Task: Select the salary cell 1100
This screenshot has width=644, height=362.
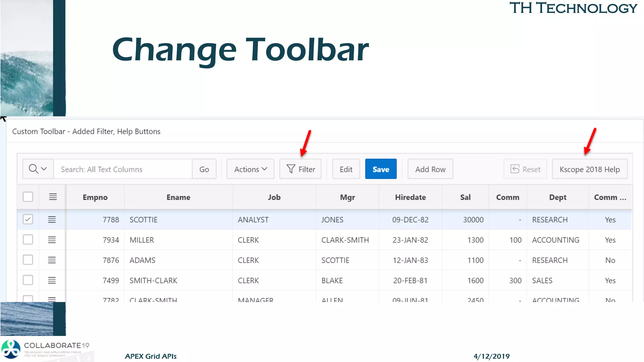Action: pos(465,260)
